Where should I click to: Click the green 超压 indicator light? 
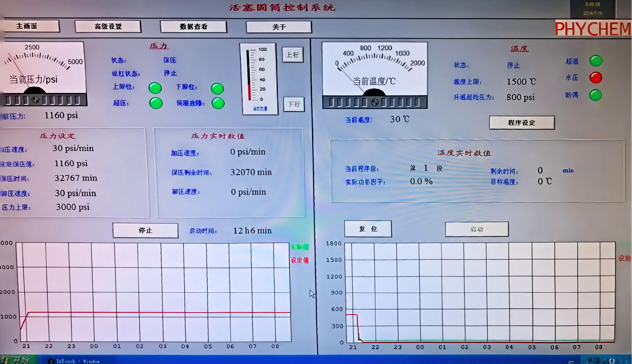[x=156, y=103]
